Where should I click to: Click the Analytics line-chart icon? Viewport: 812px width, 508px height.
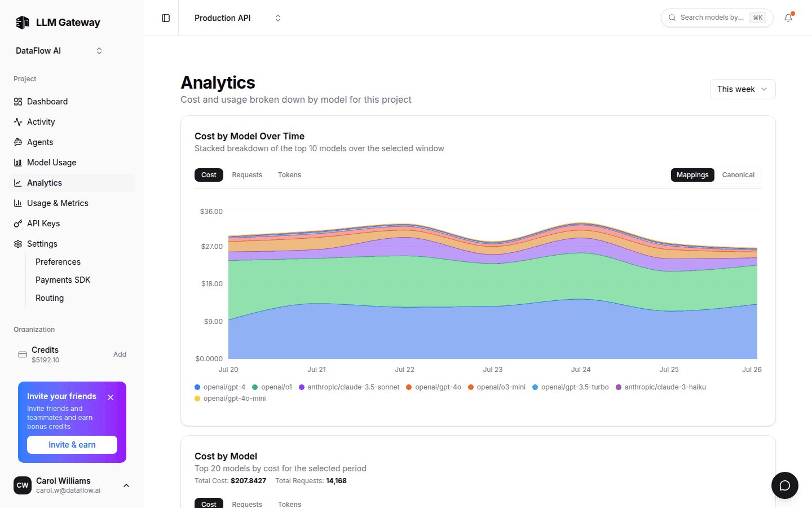(x=18, y=183)
